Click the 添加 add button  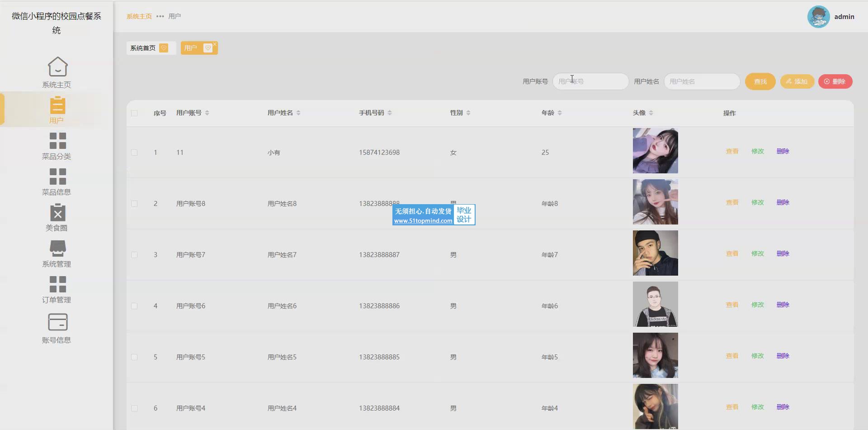(x=797, y=82)
